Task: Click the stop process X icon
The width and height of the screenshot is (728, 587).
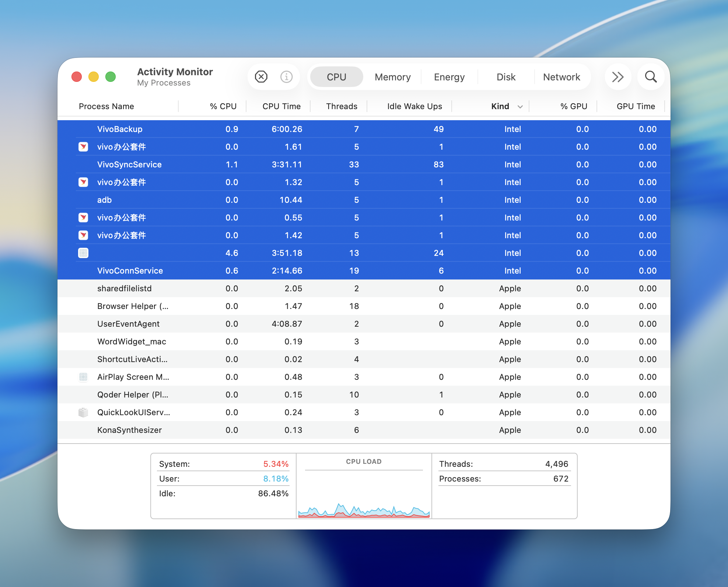Action: tap(261, 77)
